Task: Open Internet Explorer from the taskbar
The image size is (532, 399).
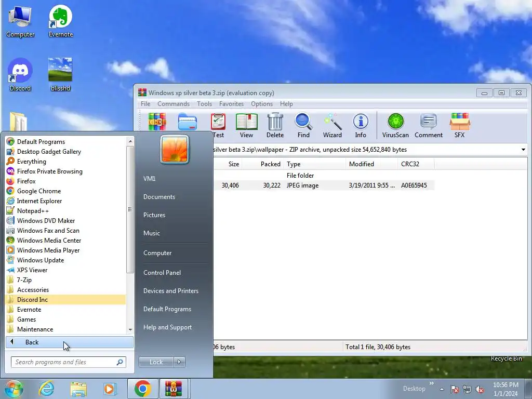Action: (x=46, y=389)
